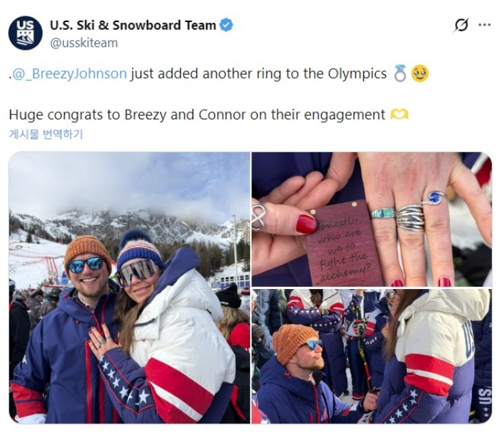This screenshot has width=504, height=434.
Task: Open the @usskiteam handle link
Action: click(x=84, y=43)
